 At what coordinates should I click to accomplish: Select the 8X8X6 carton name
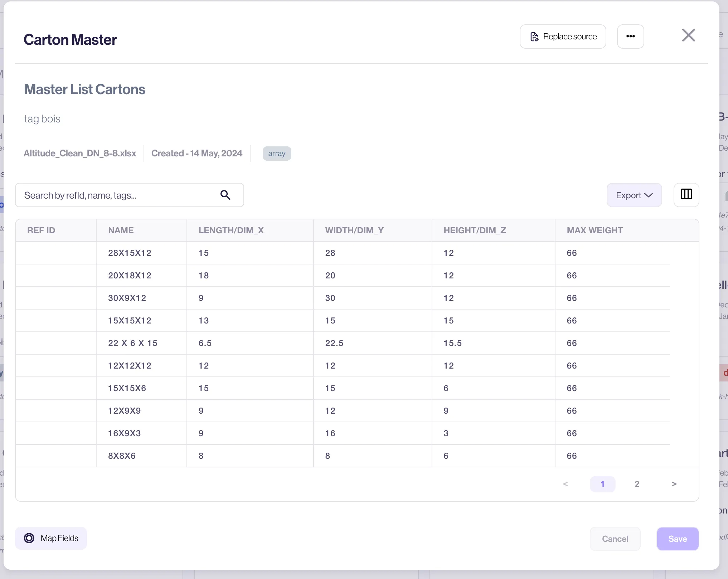(122, 456)
